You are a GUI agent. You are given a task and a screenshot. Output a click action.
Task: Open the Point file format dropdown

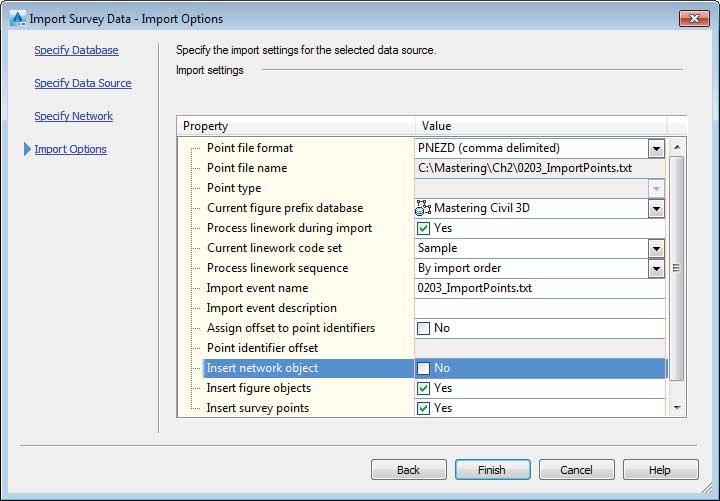656,148
